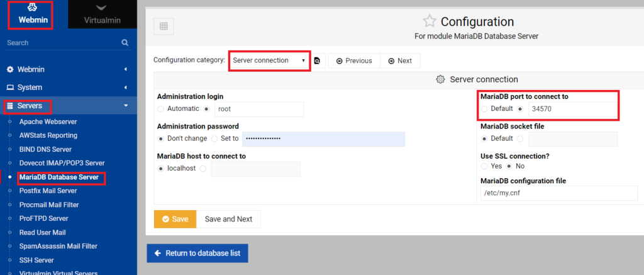The width and height of the screenshot is (644, 275).
Task: Open SpamAssassin Mail Filter module
Action: 58,246
